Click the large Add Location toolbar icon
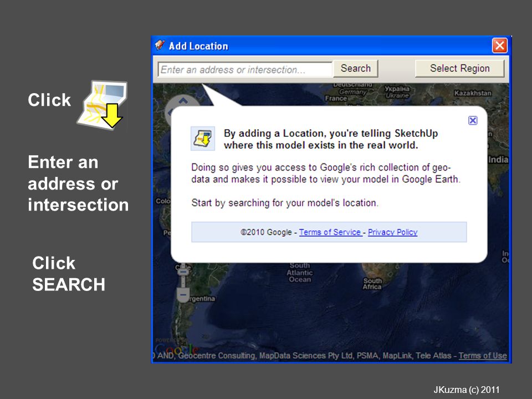Image resolution: width=532 pixels, height=399 pixels. (103, 105)
